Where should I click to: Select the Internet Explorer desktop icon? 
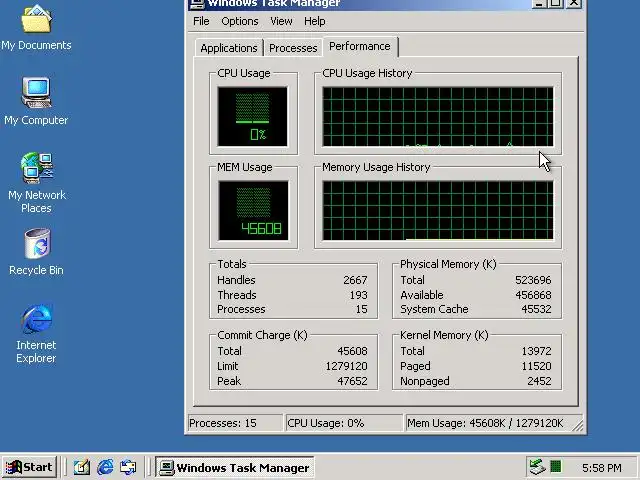click(36, 333)
